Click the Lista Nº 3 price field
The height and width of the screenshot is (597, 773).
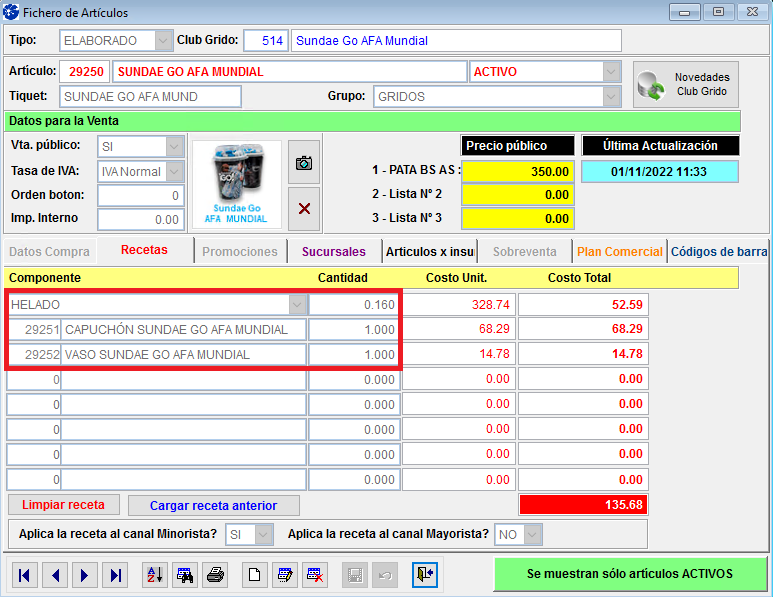pos(518,218)
